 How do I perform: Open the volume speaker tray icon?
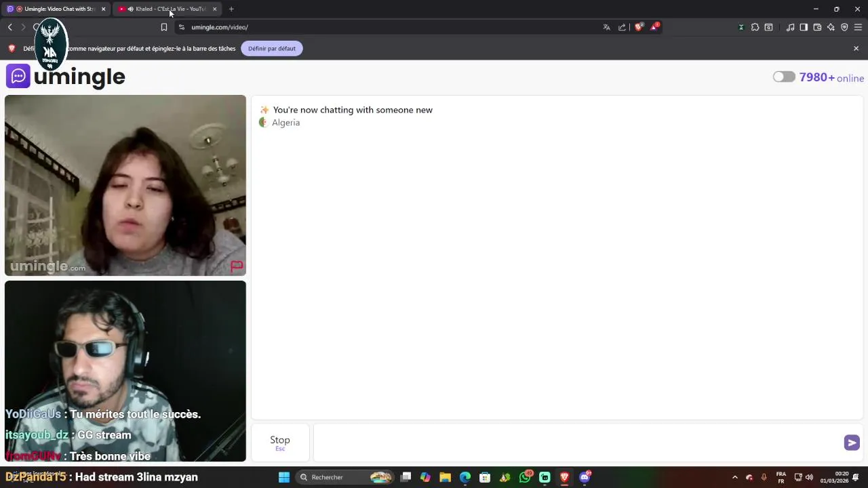click(x=809, y=477)
